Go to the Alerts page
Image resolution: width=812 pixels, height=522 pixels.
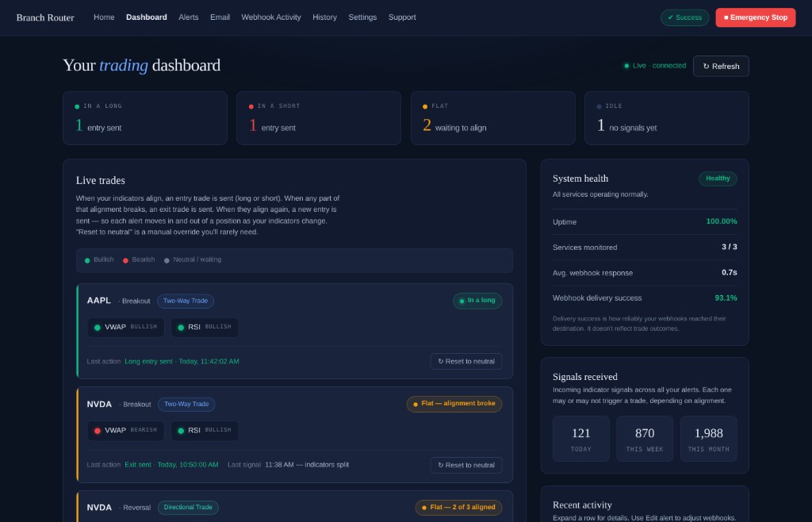(x=189, y=17)
